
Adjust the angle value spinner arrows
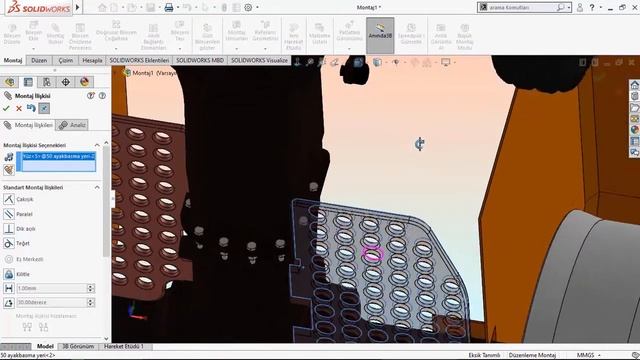coord(91,302)
